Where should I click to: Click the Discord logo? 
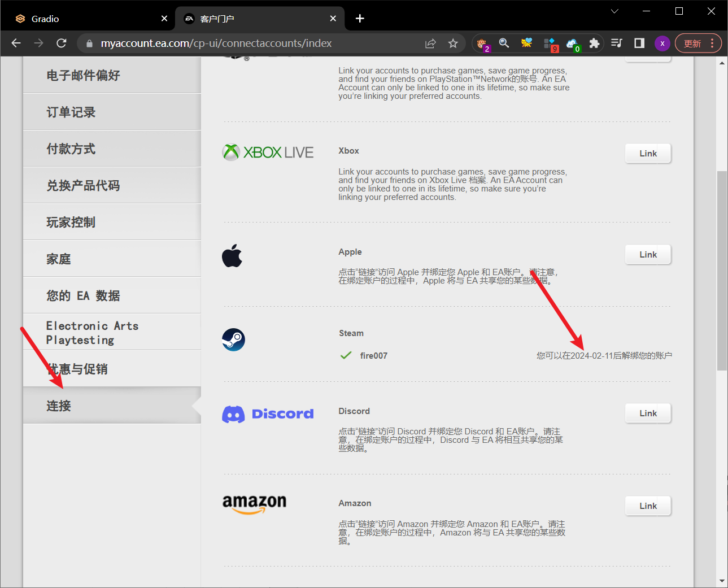(268, 414)
